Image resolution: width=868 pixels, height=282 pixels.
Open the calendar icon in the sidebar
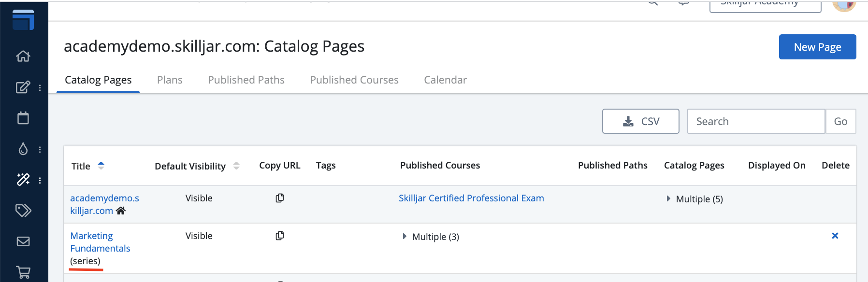(23, 118)
